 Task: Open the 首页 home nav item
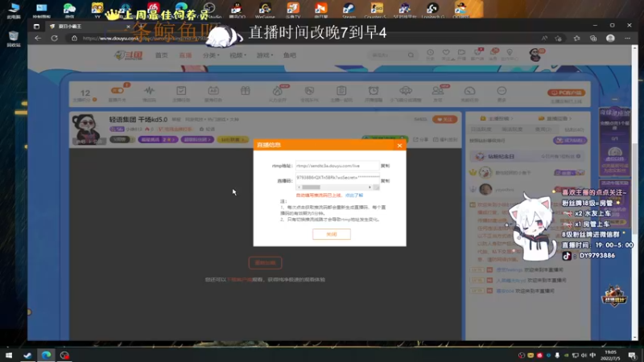click(162, 56)
